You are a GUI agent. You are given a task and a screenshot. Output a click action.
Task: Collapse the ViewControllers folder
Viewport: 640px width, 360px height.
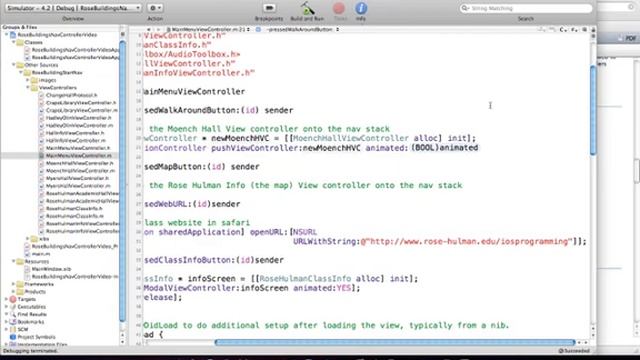tap(28, 88)
